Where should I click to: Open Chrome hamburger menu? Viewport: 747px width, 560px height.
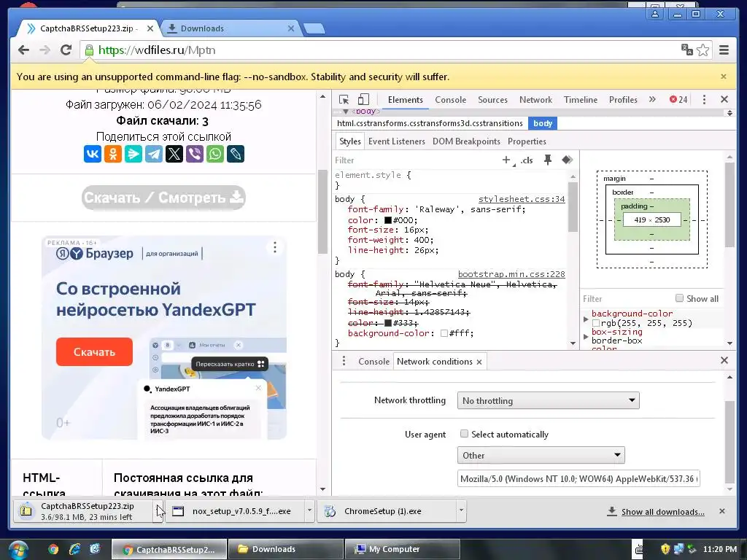(x=724, y=50)
